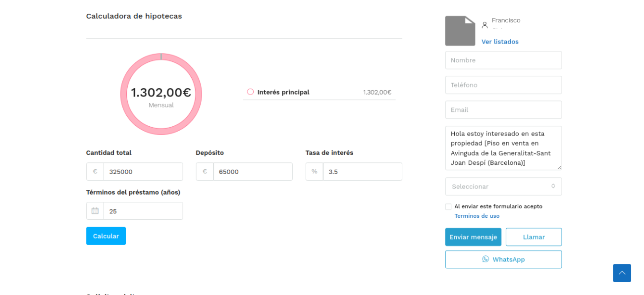Open the Terminos de uso link
This screenshot has width=644, height=295.
click(x=477, y=216)
